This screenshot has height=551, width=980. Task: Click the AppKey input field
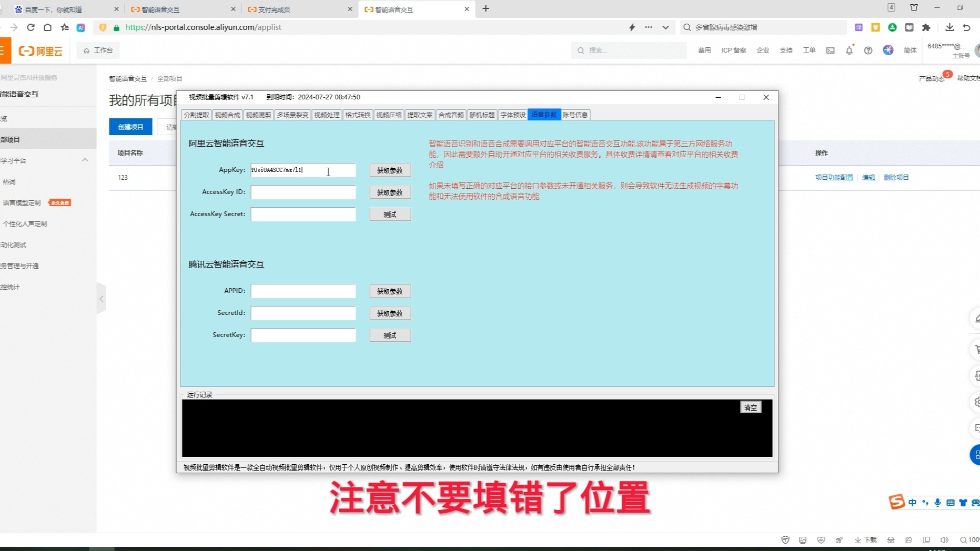coord(303,170)
